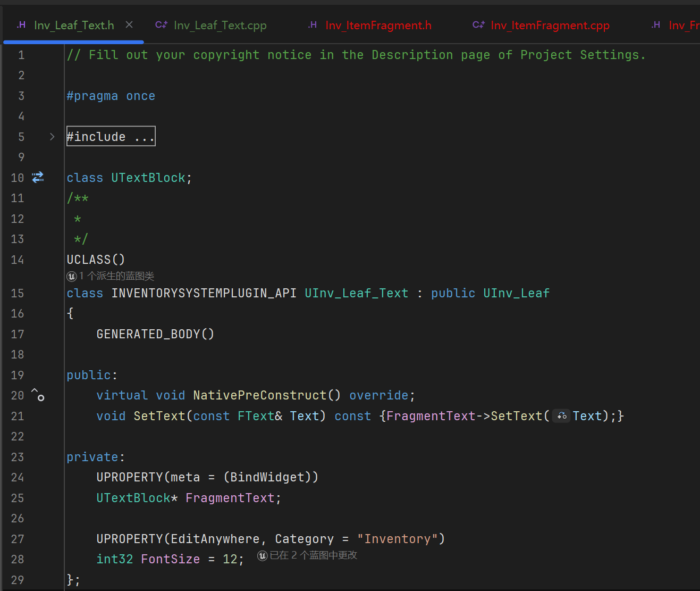Click line number 15 in the gutter

tap(18, 293)
